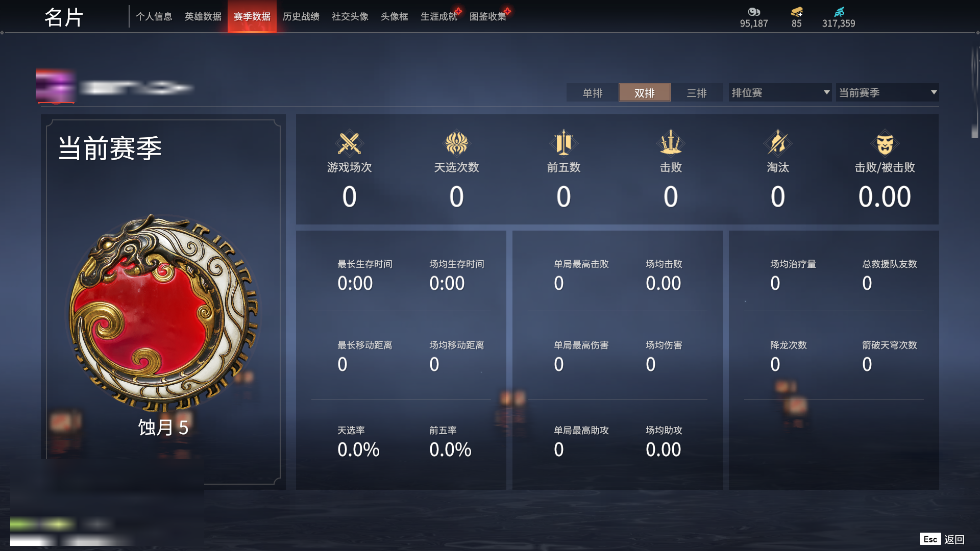
Task: Click the crossed swords 游戏场次 icon
Action: click(x=349, y=143)
